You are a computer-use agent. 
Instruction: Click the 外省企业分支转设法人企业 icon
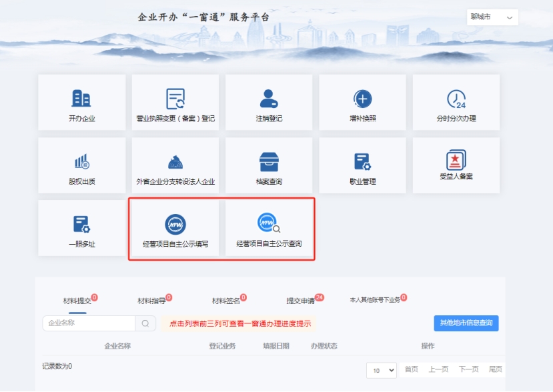pos(175,162)
